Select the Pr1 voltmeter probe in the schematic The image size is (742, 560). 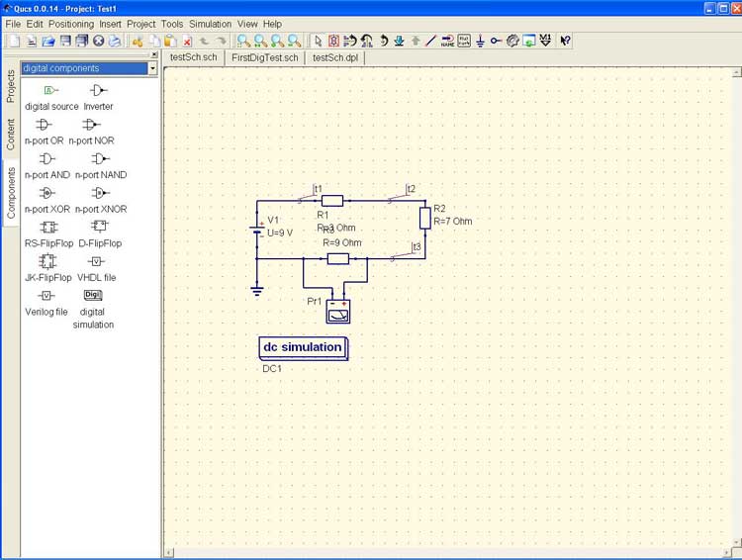(x=338, y=312)
